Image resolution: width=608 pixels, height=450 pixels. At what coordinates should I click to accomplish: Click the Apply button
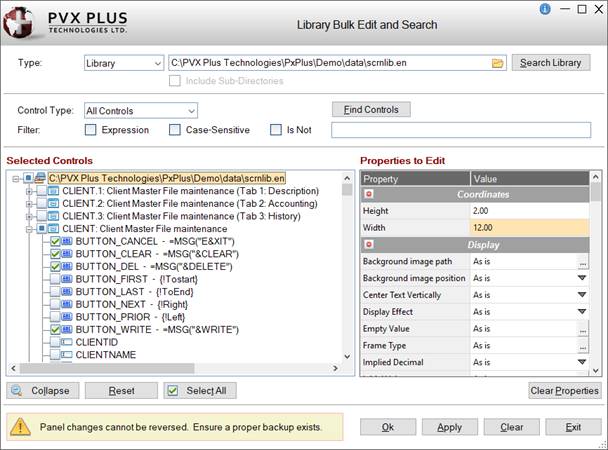[x=449, y=427]
